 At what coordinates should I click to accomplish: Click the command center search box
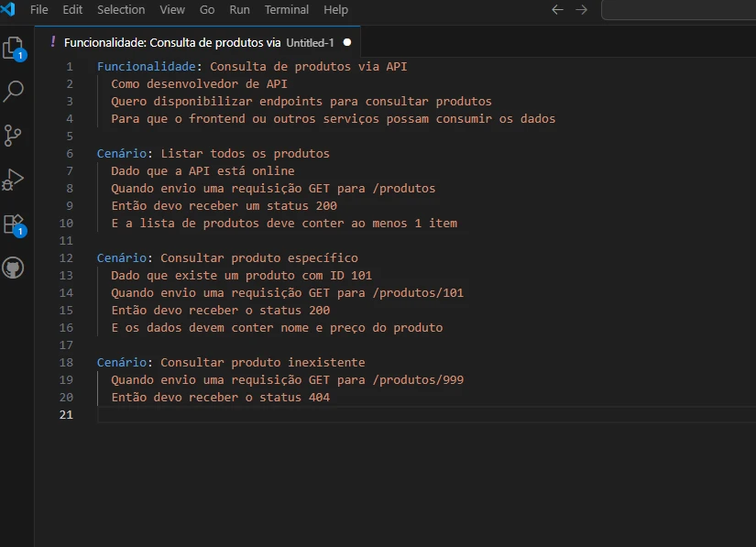[x=678, y=10]
